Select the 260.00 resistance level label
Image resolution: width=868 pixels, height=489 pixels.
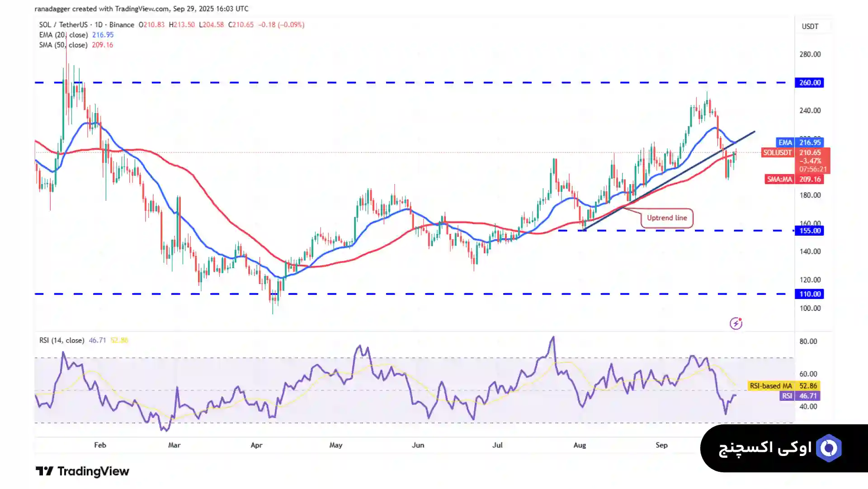[x=809, y=83]
